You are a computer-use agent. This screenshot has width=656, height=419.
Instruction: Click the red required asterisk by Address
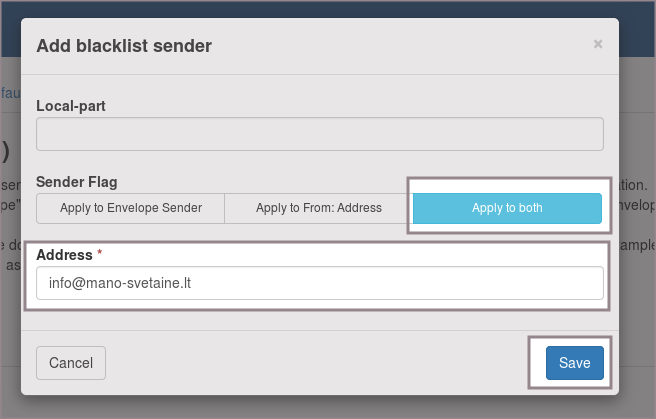[100, 255]
